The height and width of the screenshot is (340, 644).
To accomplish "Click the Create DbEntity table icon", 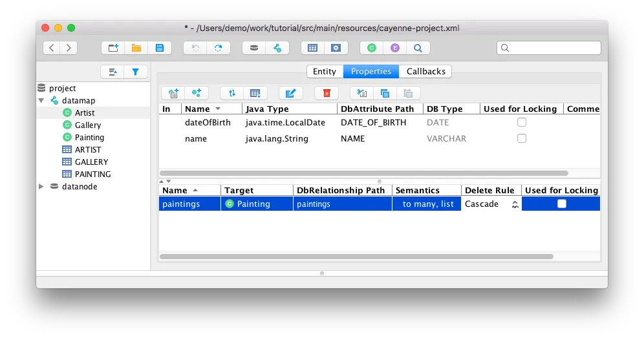I will coord(312,48).
